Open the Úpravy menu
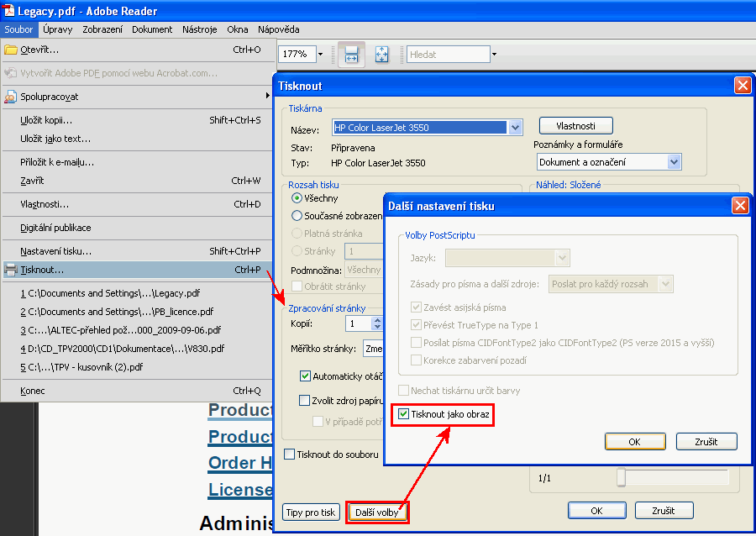756x536 pixels. pos(57,29)
